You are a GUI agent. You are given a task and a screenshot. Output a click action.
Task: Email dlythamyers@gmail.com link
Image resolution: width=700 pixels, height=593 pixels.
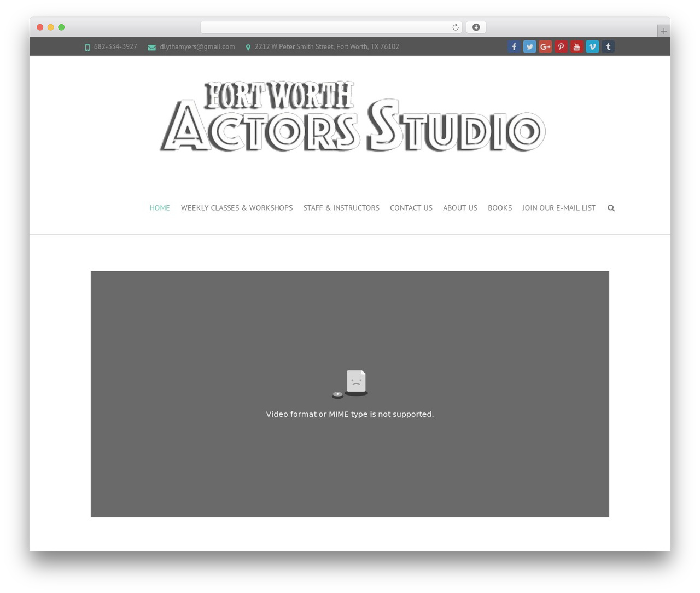197,47
